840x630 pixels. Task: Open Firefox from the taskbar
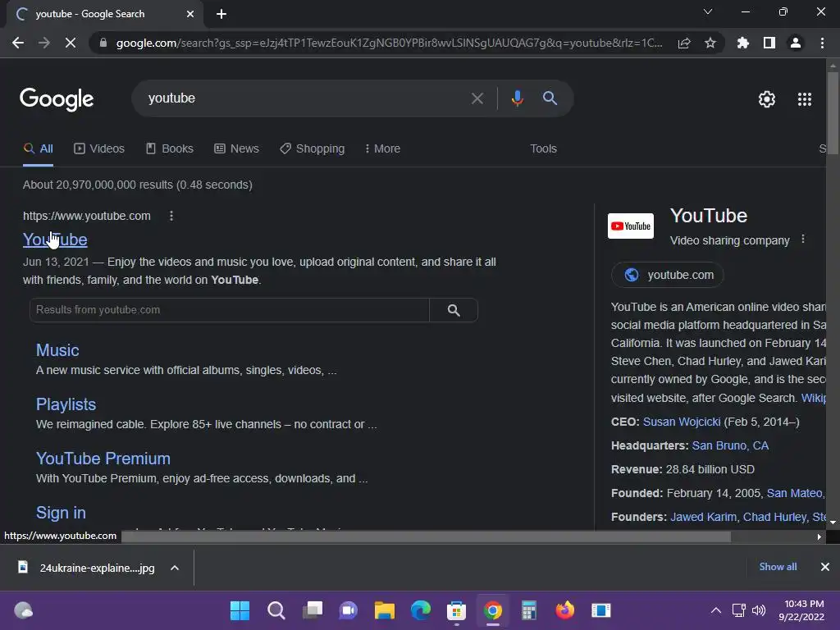[565, 610]
